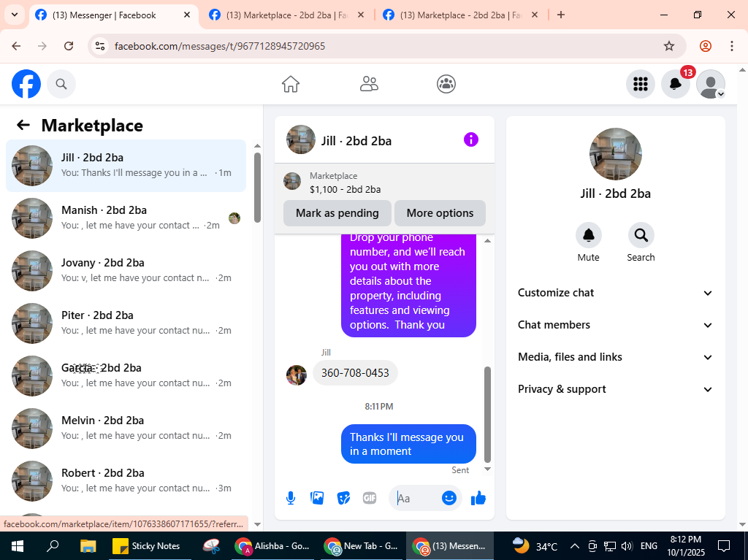Open Garcia 2bd 2ba conversation
The width and height of the screenshot is (748, 560).
[126, 375]
